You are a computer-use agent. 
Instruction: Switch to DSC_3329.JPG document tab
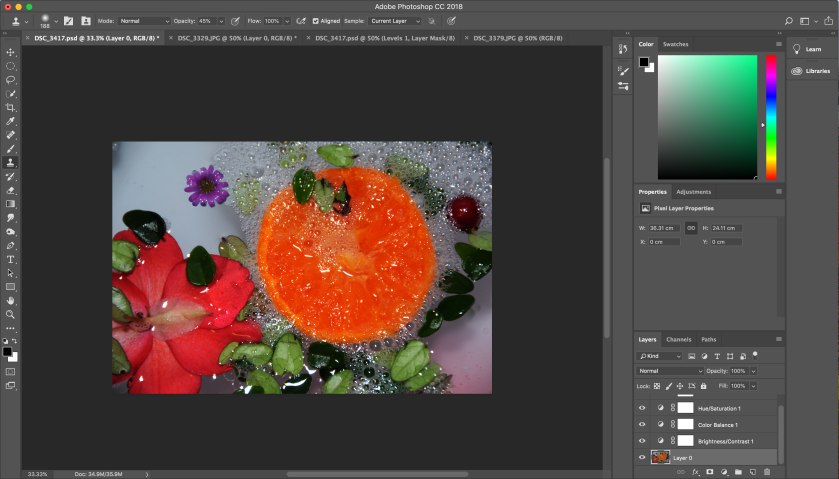point(236,38)
